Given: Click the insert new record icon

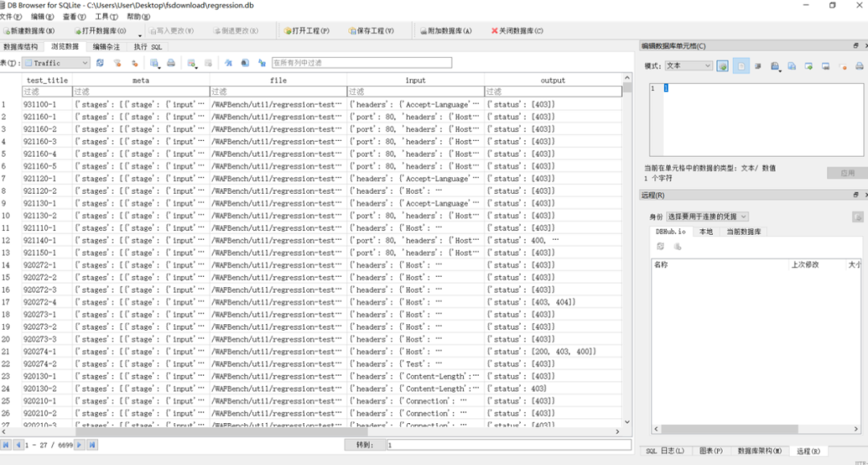Looking at the screenshot, I should pyautogui.click(x=191, y=64).
